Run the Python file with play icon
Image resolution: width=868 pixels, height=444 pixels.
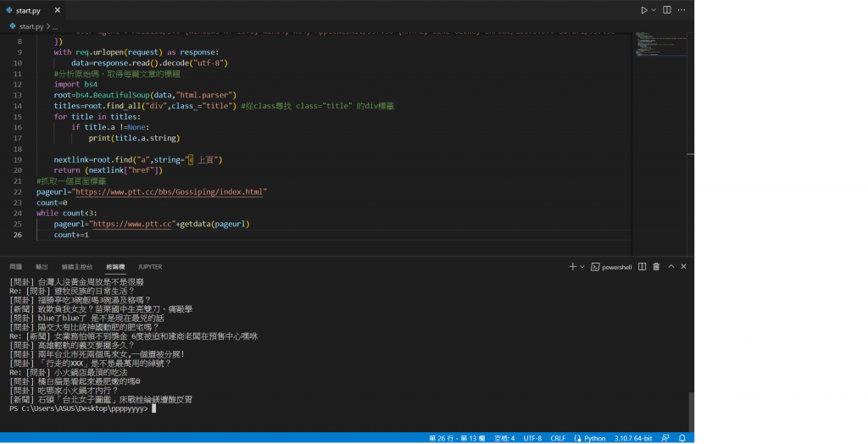coord(643,10)
